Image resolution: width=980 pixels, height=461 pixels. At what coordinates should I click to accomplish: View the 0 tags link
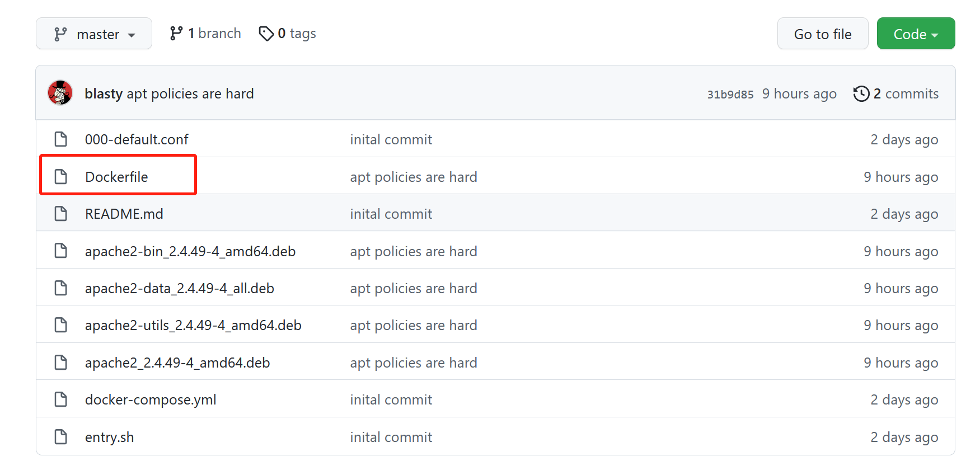288,34
